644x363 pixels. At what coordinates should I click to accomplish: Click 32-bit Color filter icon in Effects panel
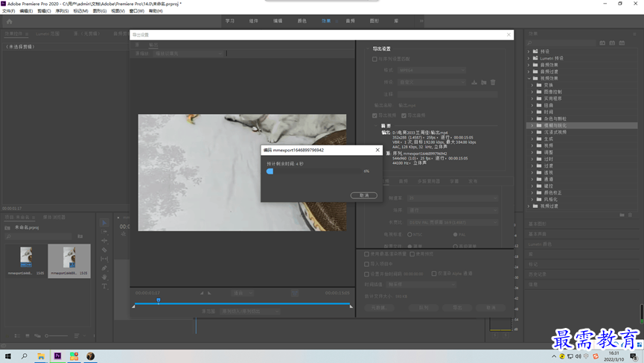point(612,42)
